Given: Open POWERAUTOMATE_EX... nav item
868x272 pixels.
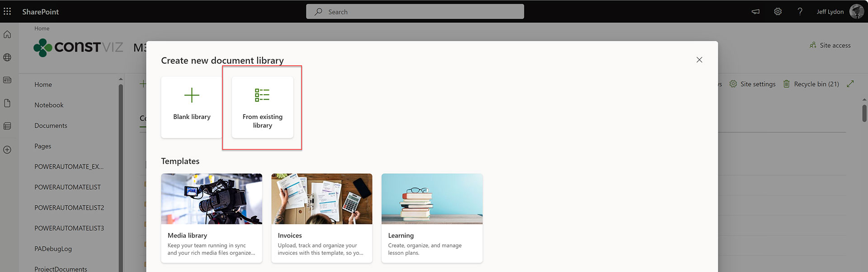Looking at the screenshot, I should (x=69, y=167).
